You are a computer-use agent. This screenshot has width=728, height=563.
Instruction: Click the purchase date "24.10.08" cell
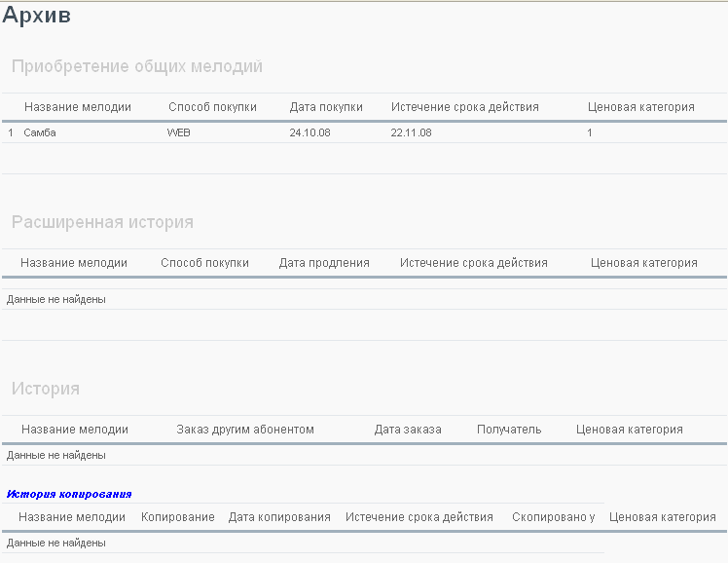pyautogui.click(x=309, y=132)
